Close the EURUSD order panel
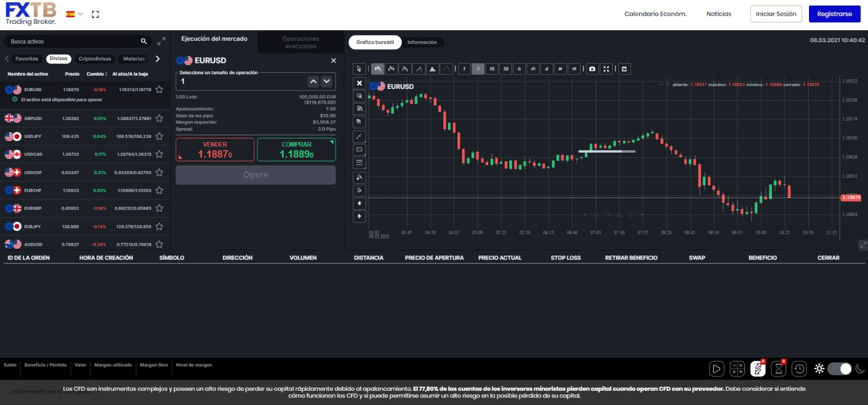This screenshot has width=868, height=405. click(x=334, y=61)
